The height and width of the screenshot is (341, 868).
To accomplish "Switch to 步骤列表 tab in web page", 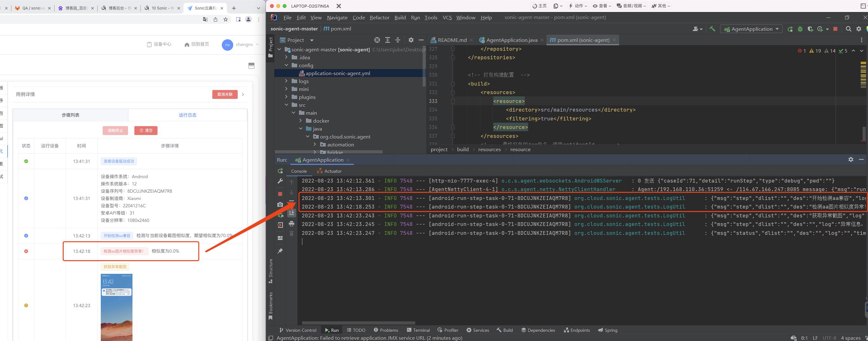I will click(70, 115).
